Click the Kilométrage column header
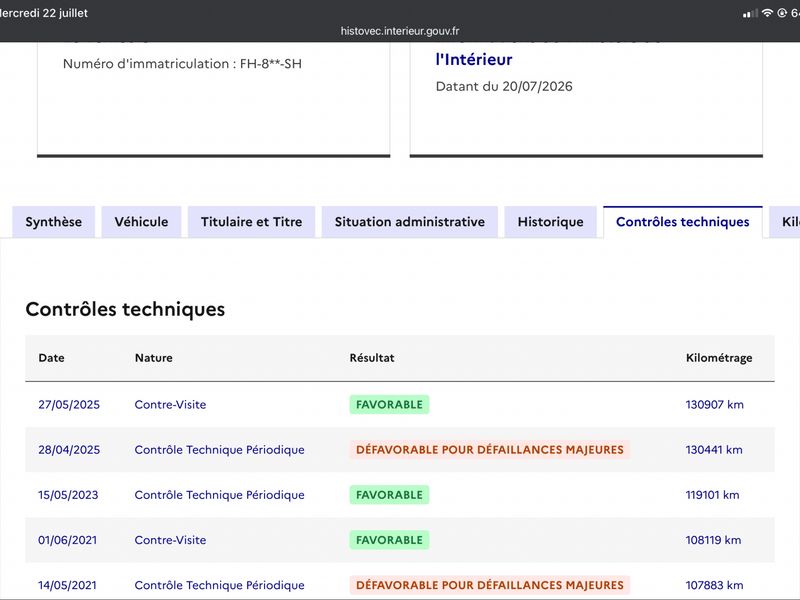The image size is (800, 600). click(719, 358)
